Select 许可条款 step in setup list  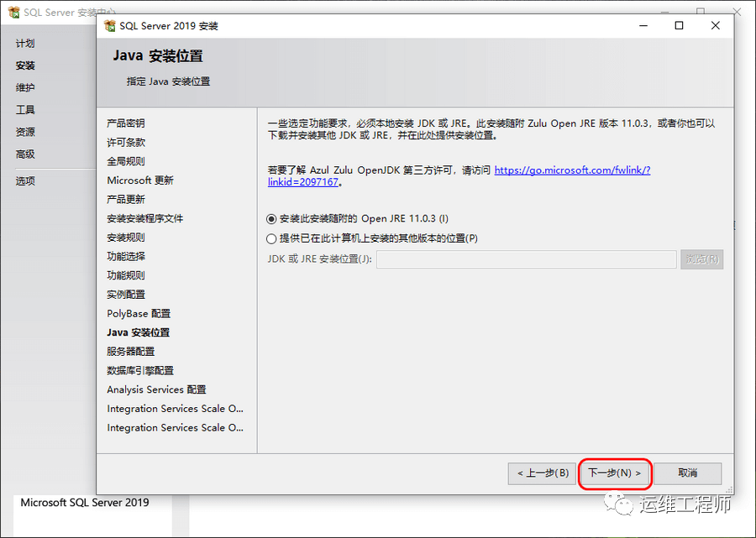(x=126, y=143)
